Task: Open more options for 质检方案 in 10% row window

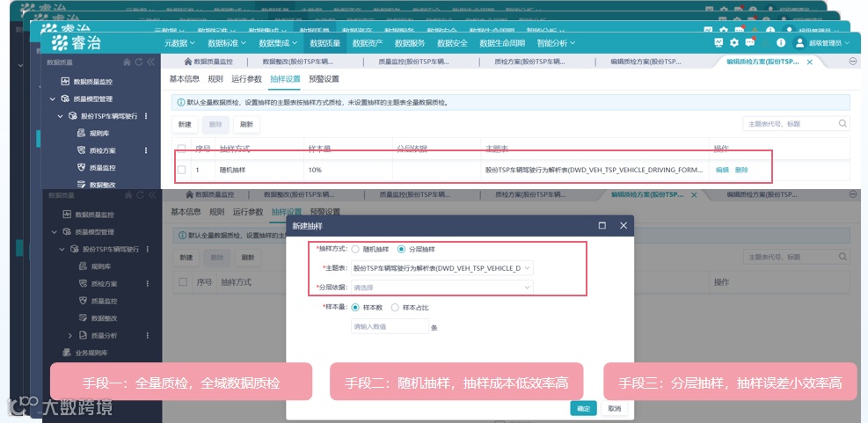Action: pyautogui.click(x=146, y=150)
